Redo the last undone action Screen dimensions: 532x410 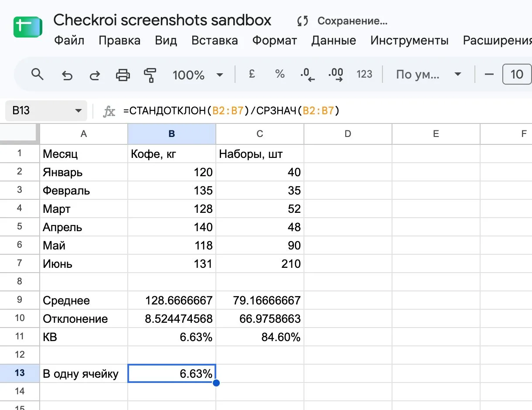tap(95, 75)
